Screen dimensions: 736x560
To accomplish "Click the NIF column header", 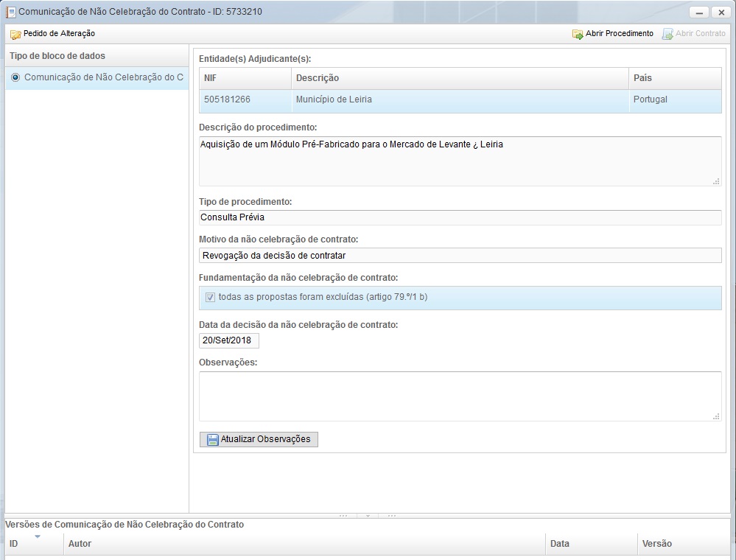I will point(211,78).
